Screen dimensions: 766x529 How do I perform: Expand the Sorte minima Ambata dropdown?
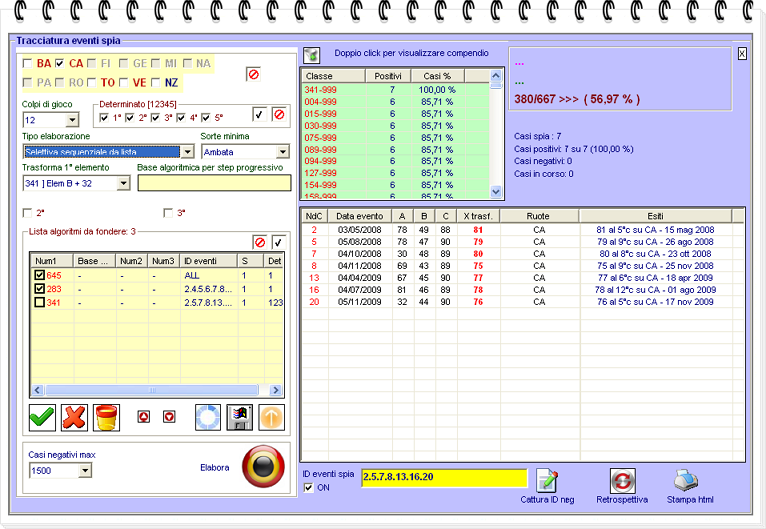tap(281, 152)
